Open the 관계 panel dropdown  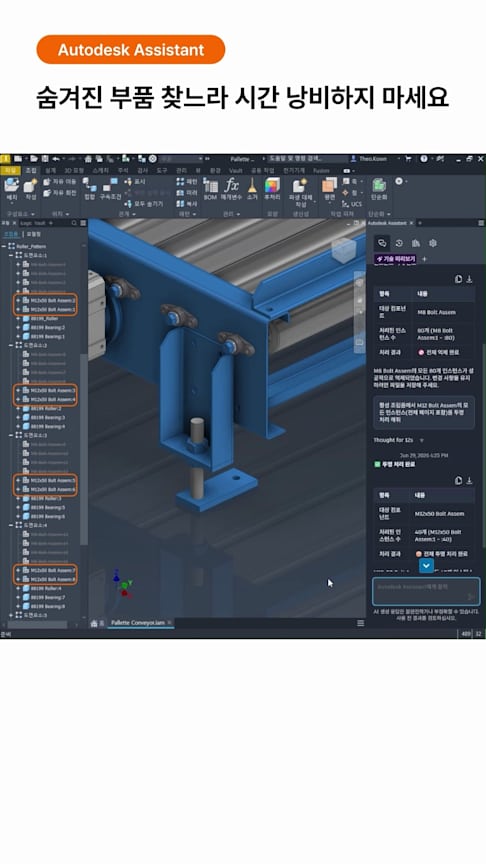[x=126, y=214]
